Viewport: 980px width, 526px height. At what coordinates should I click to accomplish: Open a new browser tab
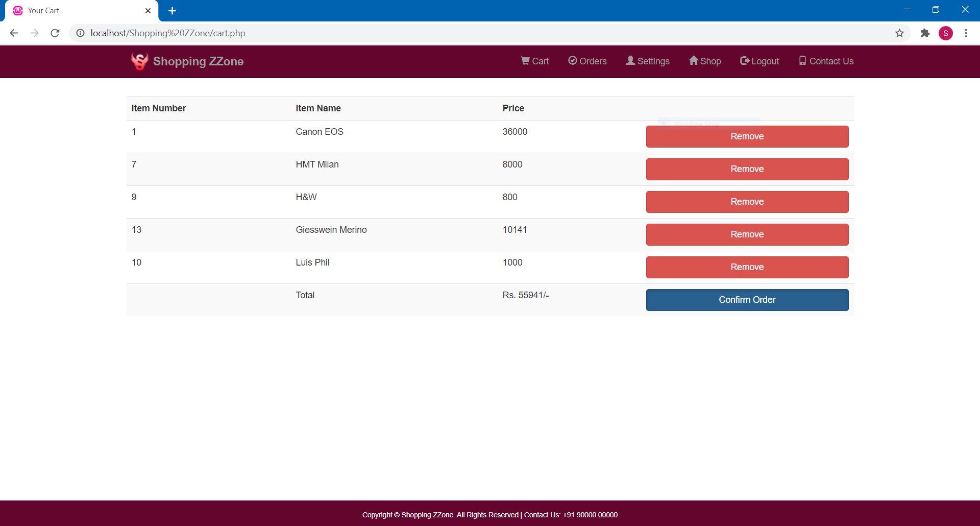172,10
